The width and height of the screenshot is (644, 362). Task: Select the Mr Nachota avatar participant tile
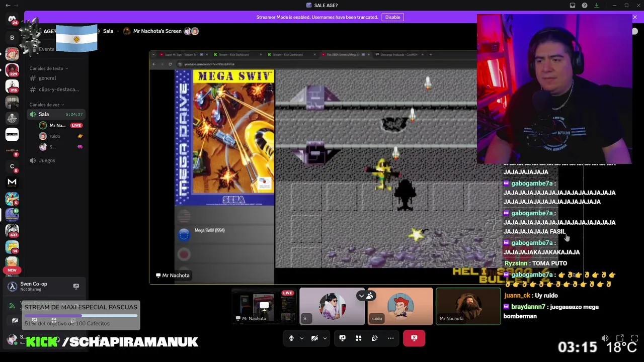click(x=468, y=306)
